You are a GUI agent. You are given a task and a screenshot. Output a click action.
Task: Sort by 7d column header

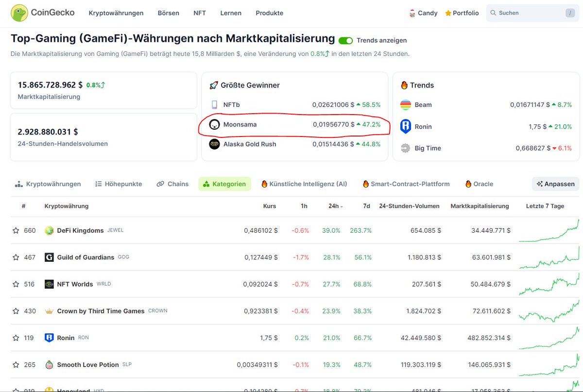(366, 206)
